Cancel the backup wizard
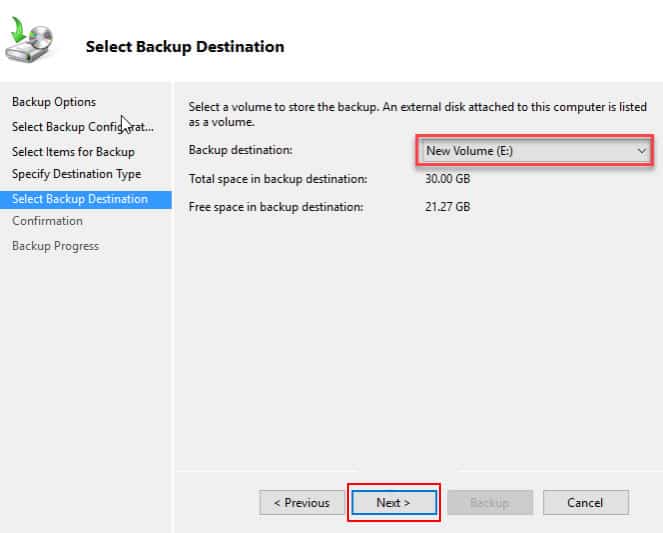The width and height of the screenshot is (663, 533). pyautogui.click(x=586, y=503)
